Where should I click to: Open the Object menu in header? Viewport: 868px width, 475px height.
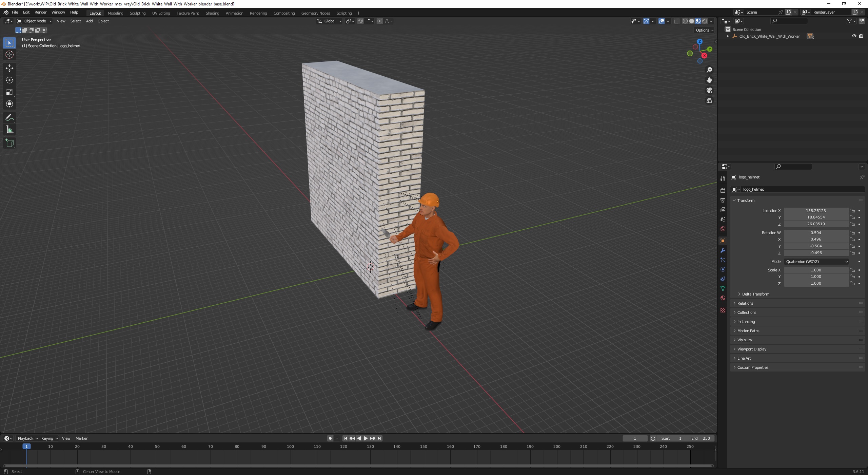[102, 22]
